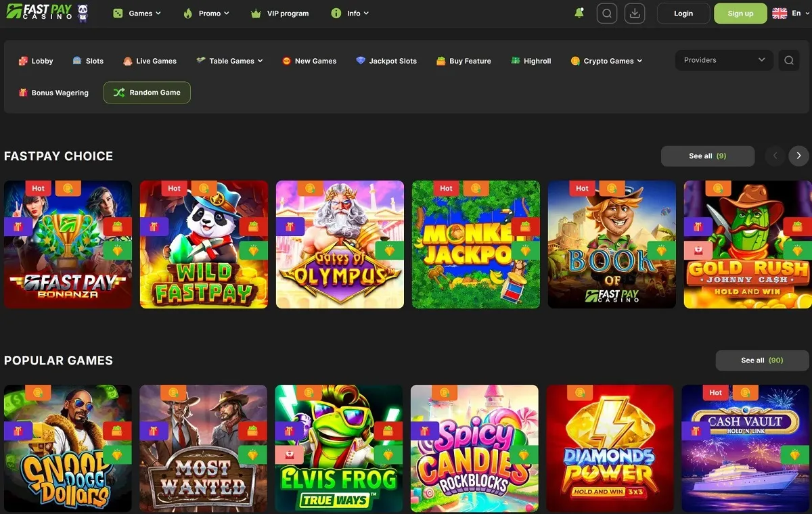The width and height of the screenshot is (812, 514).
Task: Expand the Games dropdown menu
Action: tap(137, 14)
